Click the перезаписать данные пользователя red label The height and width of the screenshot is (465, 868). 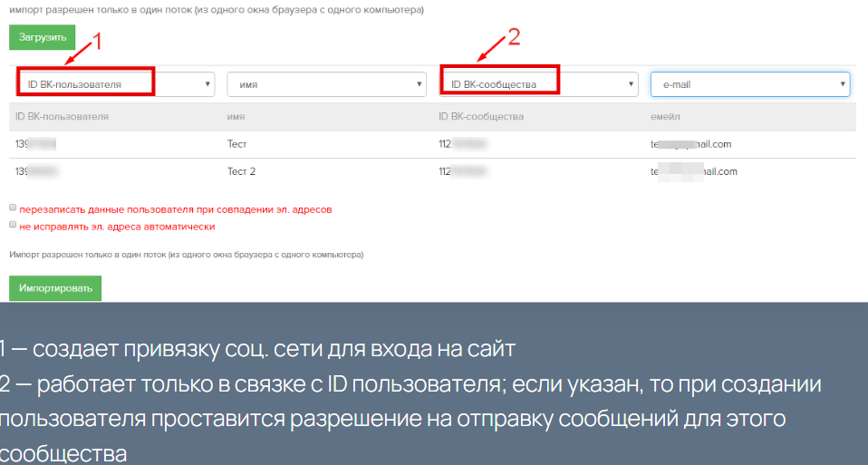pos(176,209)
